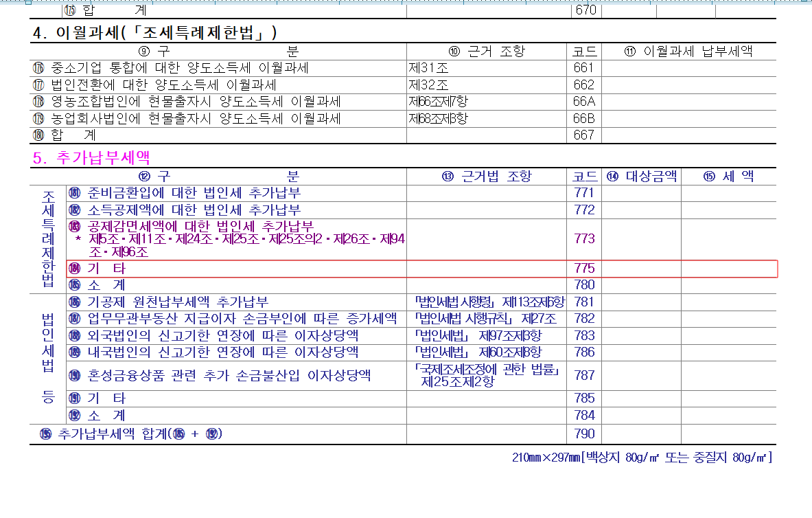The height and width of the screenshot is (518, 812).
Task: Click the '소 계' label in row 784
Action: 106,416
